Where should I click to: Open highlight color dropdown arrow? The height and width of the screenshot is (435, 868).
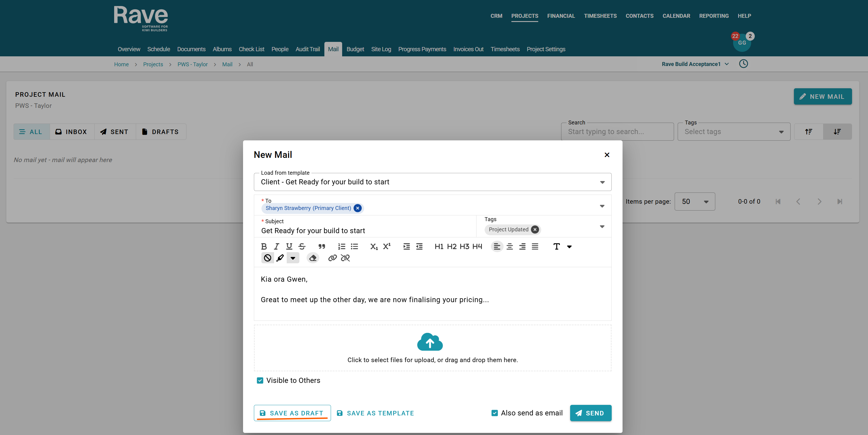pyautogui.click(x=293, y=258)
